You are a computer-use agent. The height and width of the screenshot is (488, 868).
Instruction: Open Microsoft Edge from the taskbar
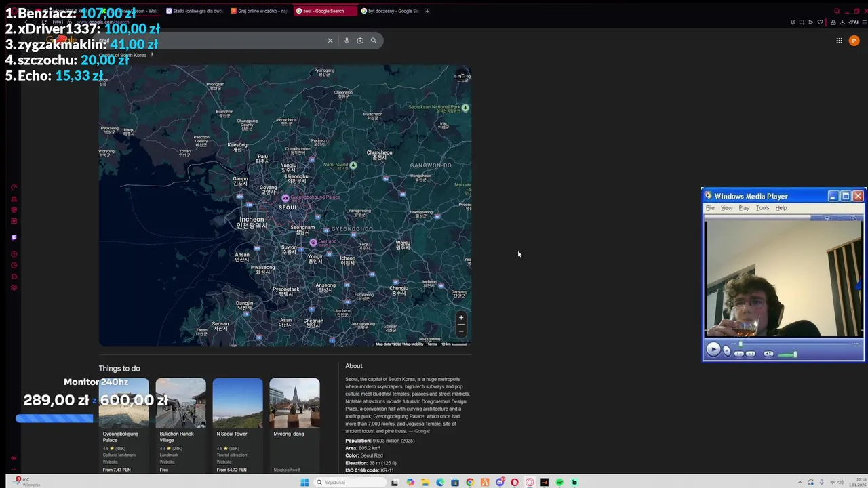[x=440, y=483]
